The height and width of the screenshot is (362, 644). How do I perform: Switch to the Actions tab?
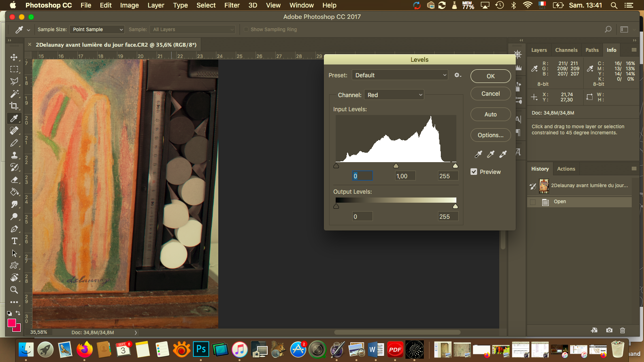pos(566,169)
